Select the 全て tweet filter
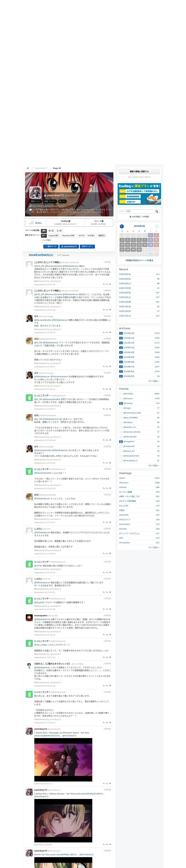Screen dimensions: 186x868 coord(44,236)
